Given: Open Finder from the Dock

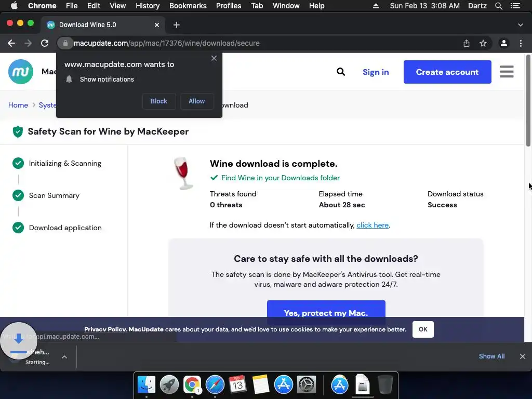Looking at the screenshot, I should (x=147, y=385).
